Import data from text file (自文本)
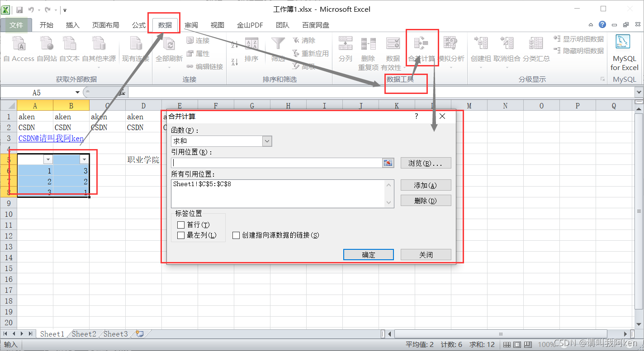 [x=69, y=49]
